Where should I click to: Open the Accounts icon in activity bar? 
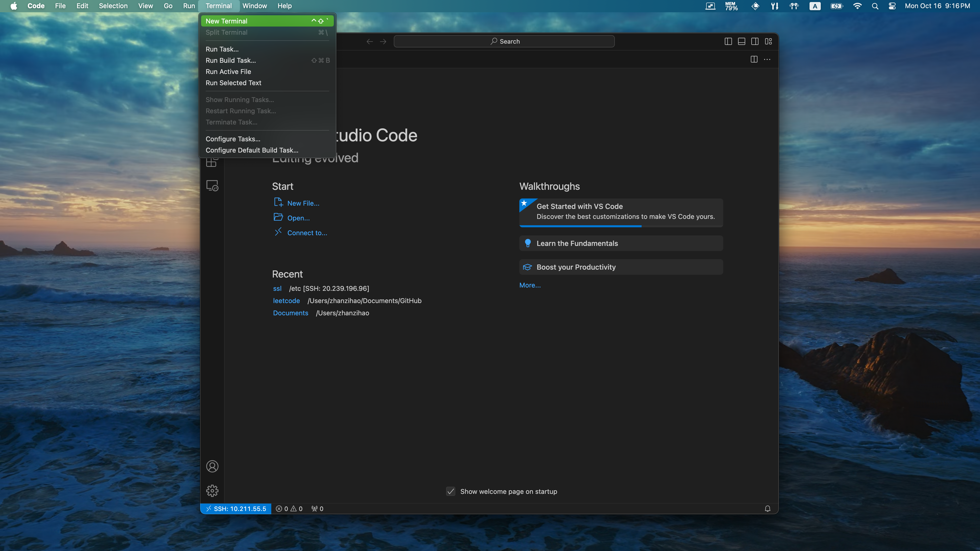[212, 466]
